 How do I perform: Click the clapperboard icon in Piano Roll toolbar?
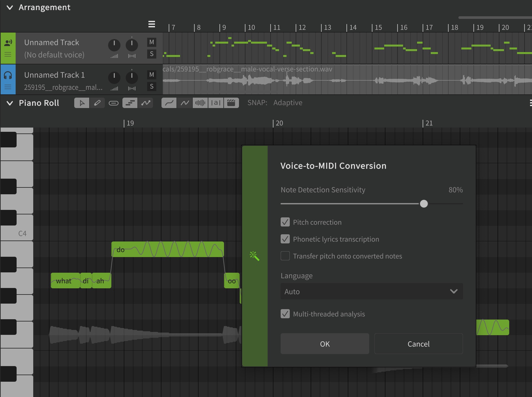click(x=231, y=103)
